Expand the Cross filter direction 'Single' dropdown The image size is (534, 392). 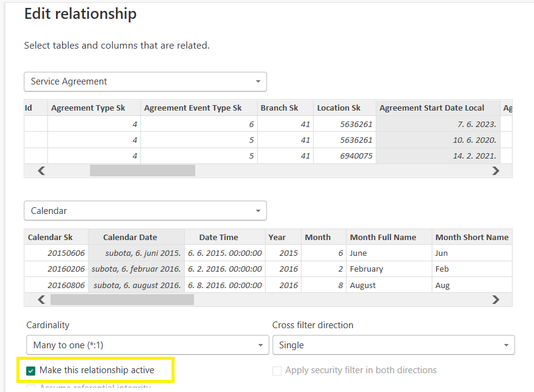(x=394, y=345)
